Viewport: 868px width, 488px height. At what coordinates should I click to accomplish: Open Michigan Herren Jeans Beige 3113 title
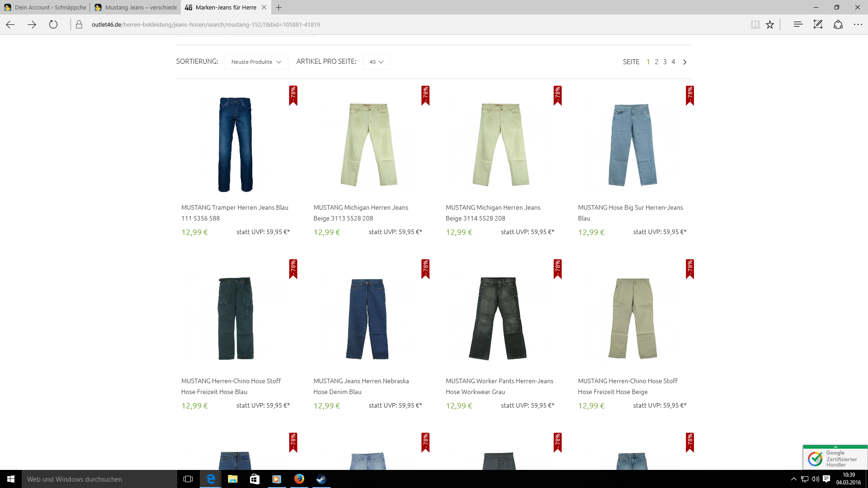point(361,213)
